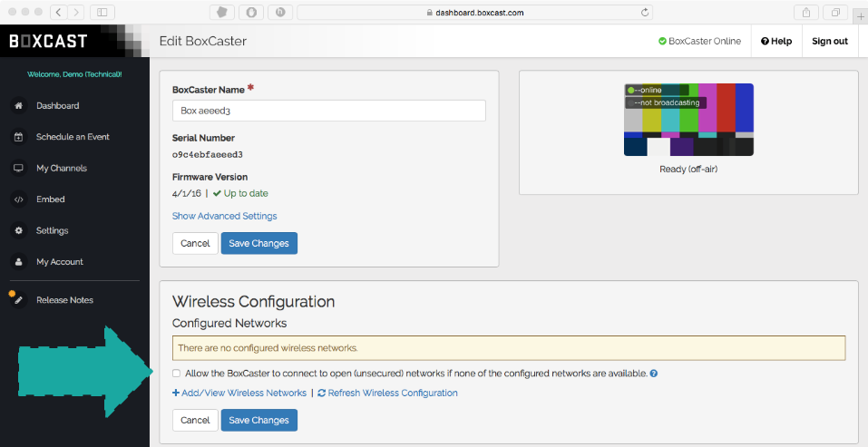Click the help info icon beside unsecured networks
The width and height of the screenshot is (868, 447).
(x=654, y=374)
